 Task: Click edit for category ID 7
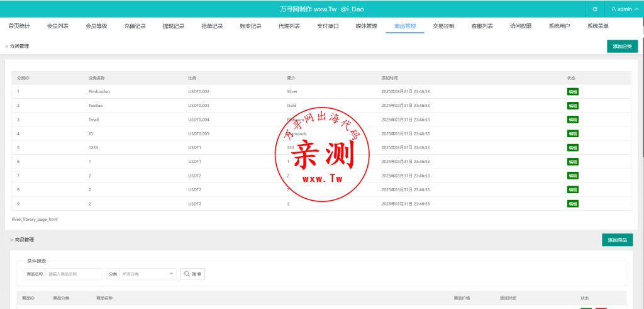point(573,176)
